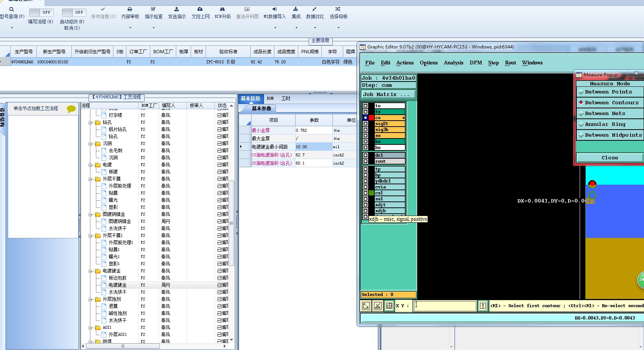Click the 内部审核 printer icon
644x350 pixels.
pyautogui.click(x=130, y=9)
